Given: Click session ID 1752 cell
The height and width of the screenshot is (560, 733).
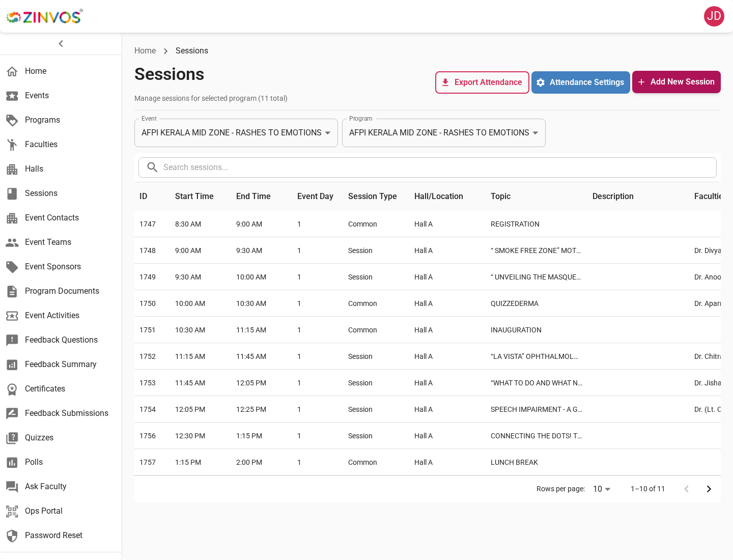Looking at the screenshot, I should 148,356.
